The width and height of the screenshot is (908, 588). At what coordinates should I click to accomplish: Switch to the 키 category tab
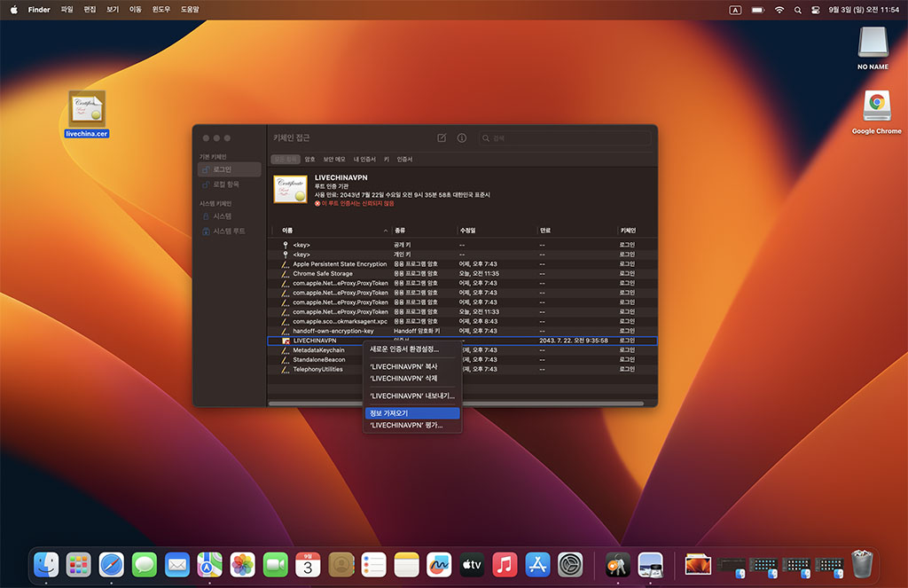pos(387,160)
